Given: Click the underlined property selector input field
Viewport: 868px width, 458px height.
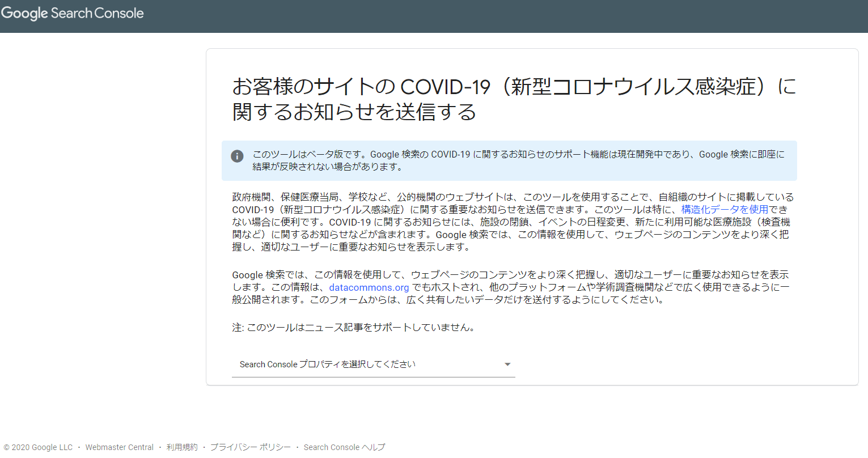Looking at the screenshot, I should click(x=373, y=364).
